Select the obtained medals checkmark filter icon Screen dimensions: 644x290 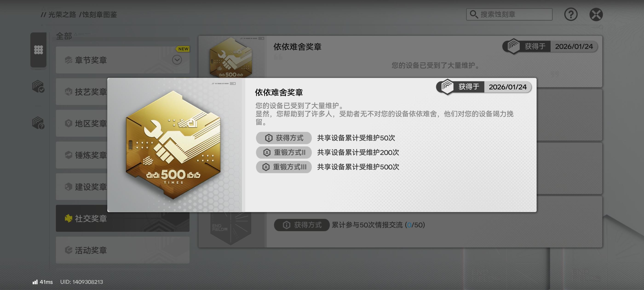[38, 86]
